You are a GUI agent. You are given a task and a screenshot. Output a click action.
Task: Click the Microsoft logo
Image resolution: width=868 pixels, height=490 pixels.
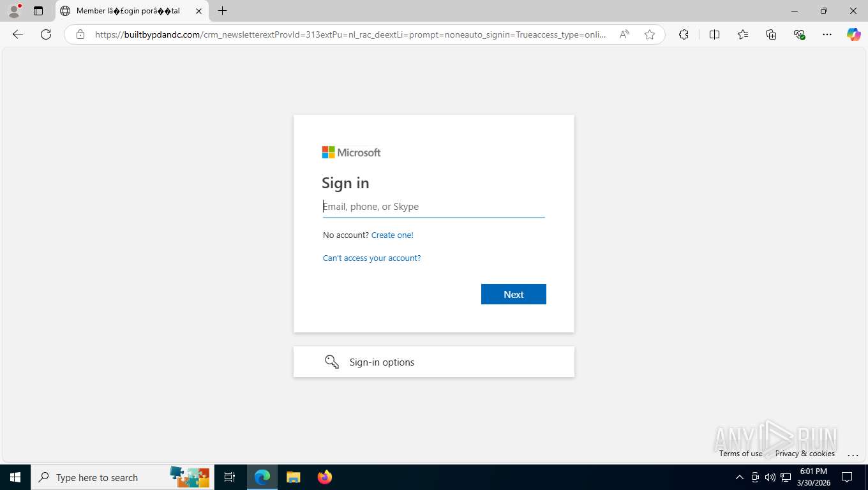click(x=351, y=152)
